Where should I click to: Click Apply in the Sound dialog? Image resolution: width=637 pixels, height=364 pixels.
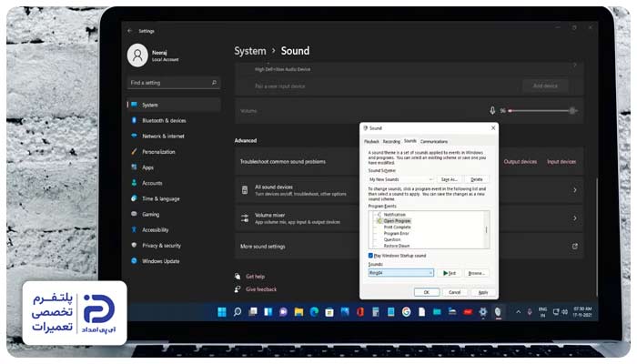[483, 292]
